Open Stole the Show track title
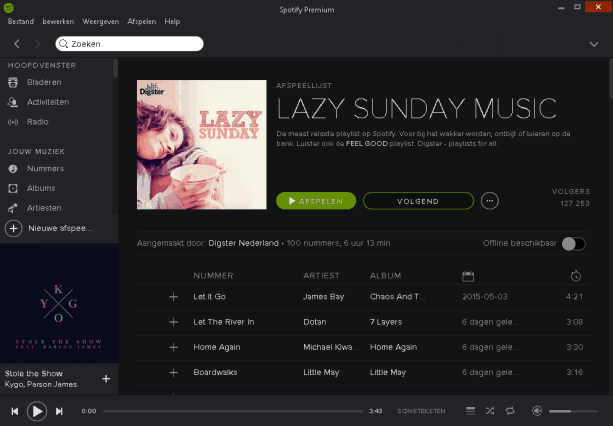 point(34,374)
